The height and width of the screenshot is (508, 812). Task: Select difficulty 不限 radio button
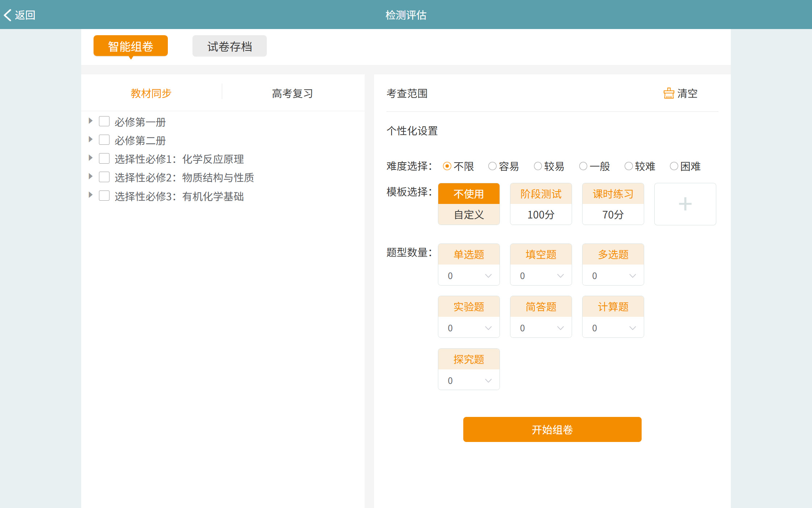click(447, 166)
